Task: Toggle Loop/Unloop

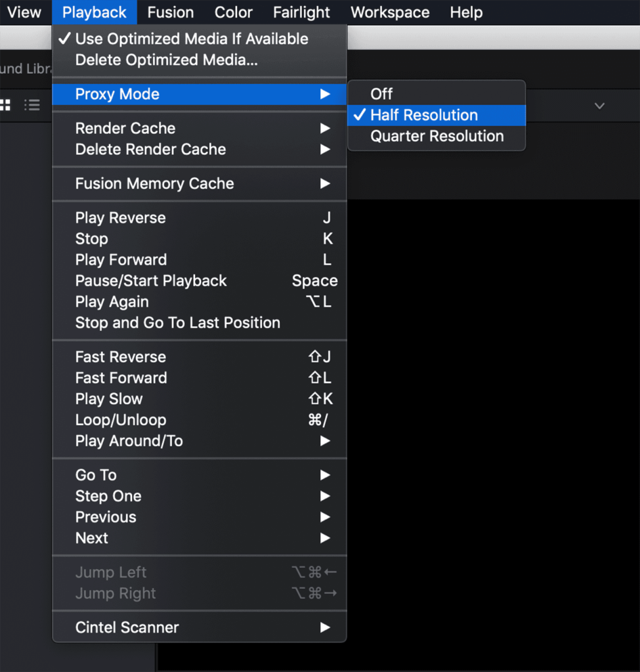Action: click(x=200, y=420)
